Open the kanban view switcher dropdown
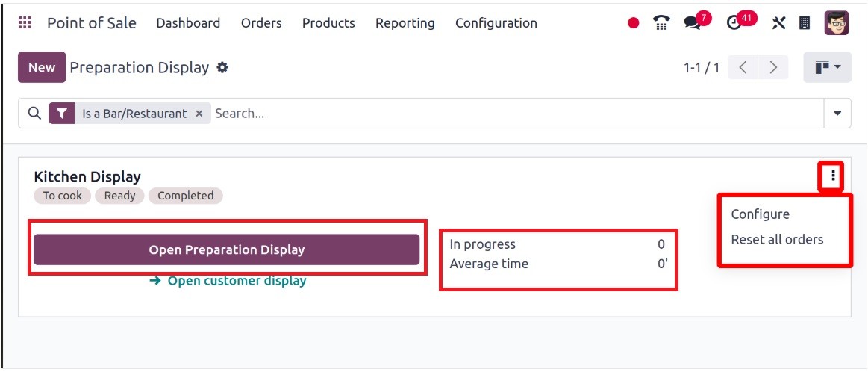 [x=828, y=68]
